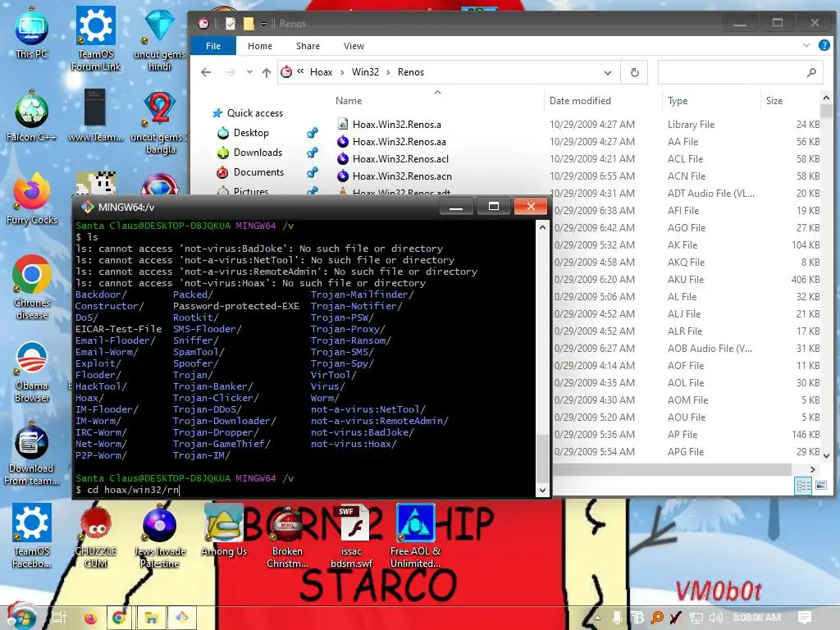The width and height of the screenshot is (840, 630).
Task: Open uncut gems 2 bangla icon
Action: pyautogui.click(x=160, y=122)
